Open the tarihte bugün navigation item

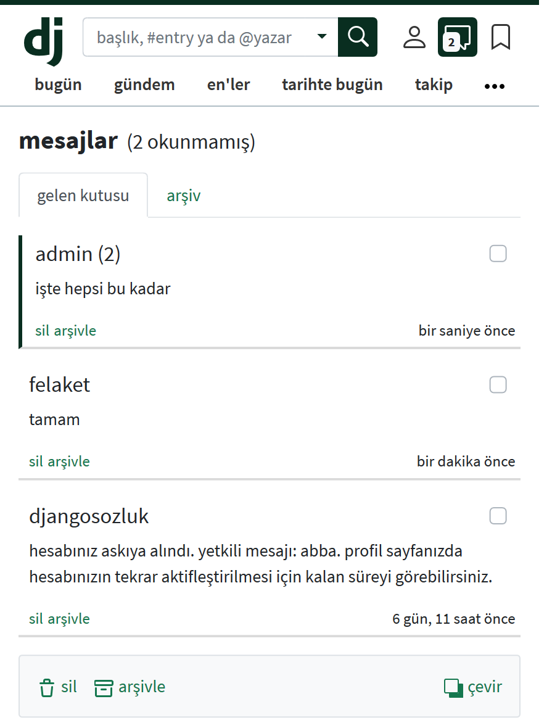click(x=332, y=85)
